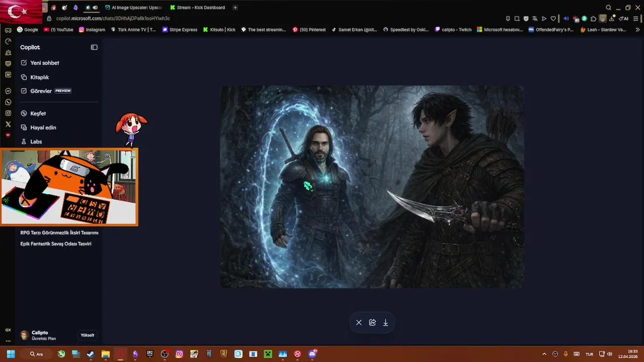Open Keşfet in the sidebar
Image resolution: width=644 pixels, height=362 pixels.
point(34,114)
